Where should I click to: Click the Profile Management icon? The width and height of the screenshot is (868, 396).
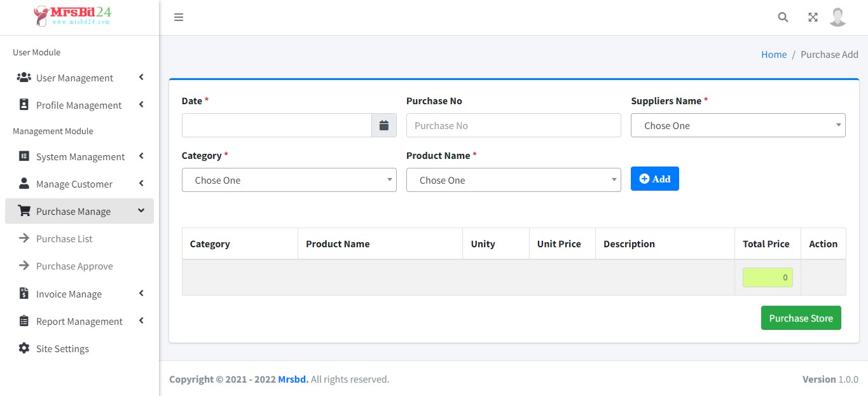click(24, 105)
